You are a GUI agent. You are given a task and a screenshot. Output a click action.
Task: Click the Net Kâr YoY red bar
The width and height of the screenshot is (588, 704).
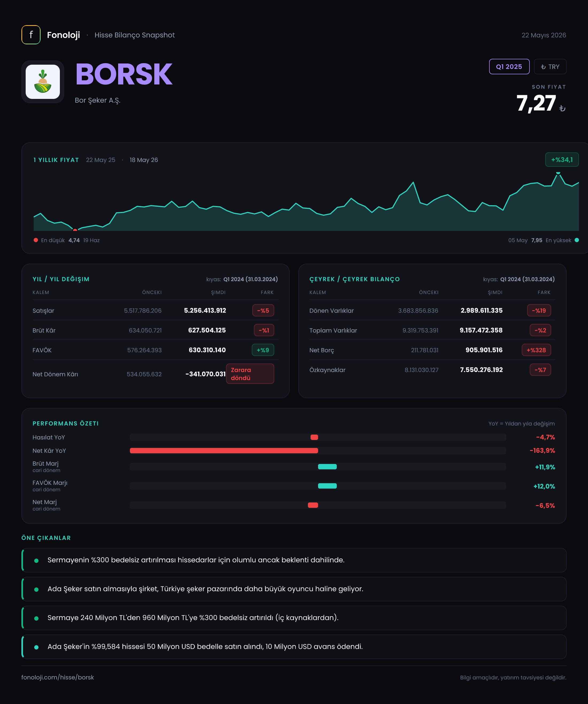tap(224, 451)
